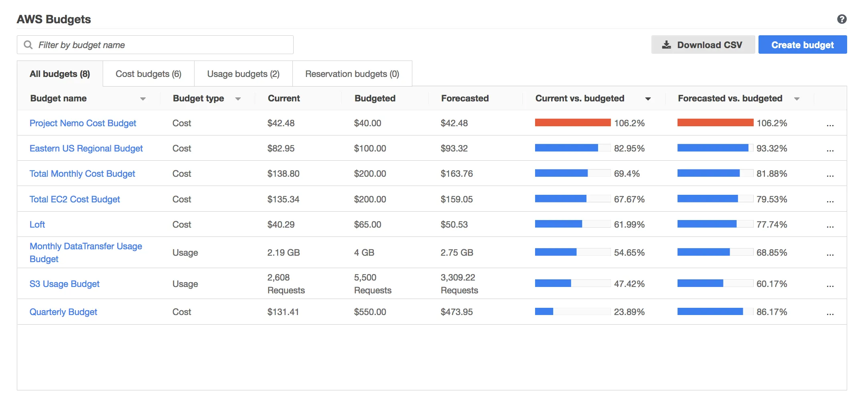Click the Current column header
Screen dimensions: 868x408
pos(284,98)
